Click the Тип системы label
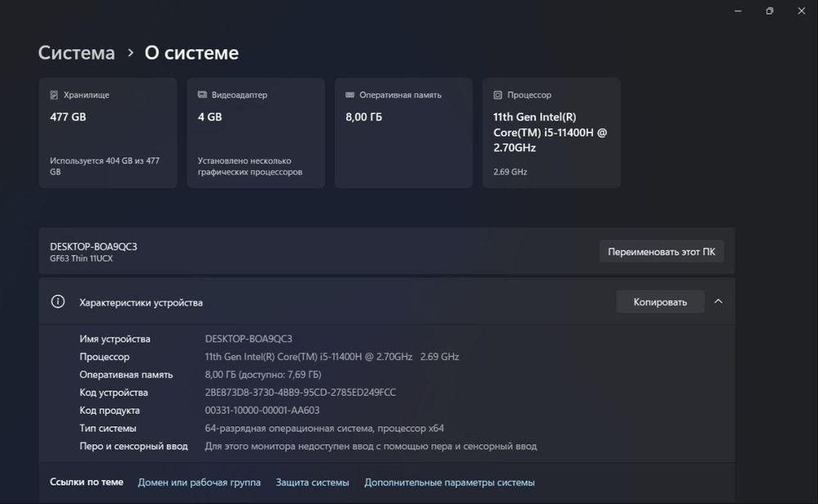Viewport: 818px width, 504px height. [x=108, y=429]
